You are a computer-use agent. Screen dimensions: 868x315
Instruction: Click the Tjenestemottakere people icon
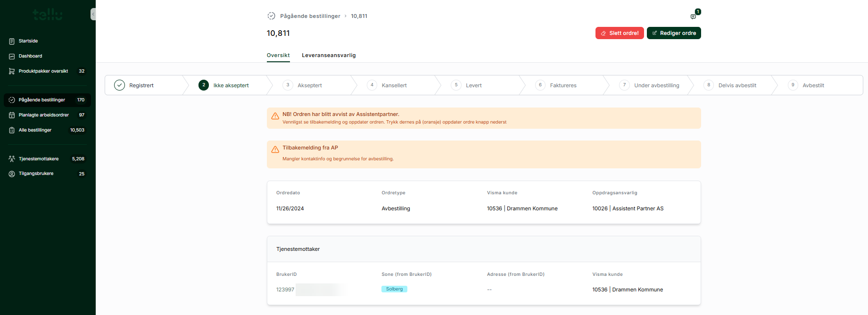point(12,159)
